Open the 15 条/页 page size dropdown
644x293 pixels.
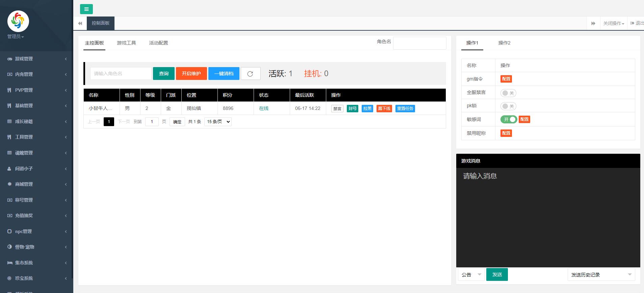218,122
